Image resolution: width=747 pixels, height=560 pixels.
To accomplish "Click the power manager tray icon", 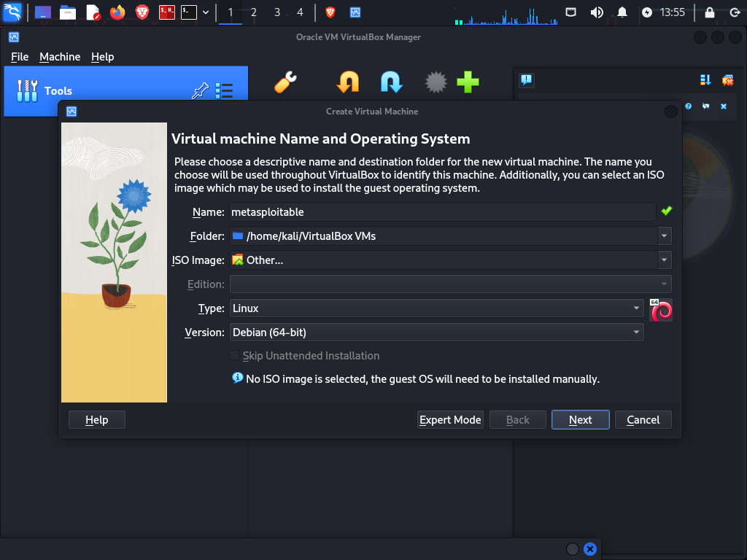I will point(646,12).
